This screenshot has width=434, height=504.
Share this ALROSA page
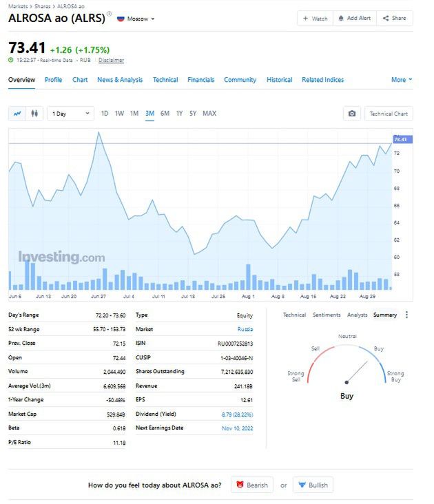coord(395,19)
